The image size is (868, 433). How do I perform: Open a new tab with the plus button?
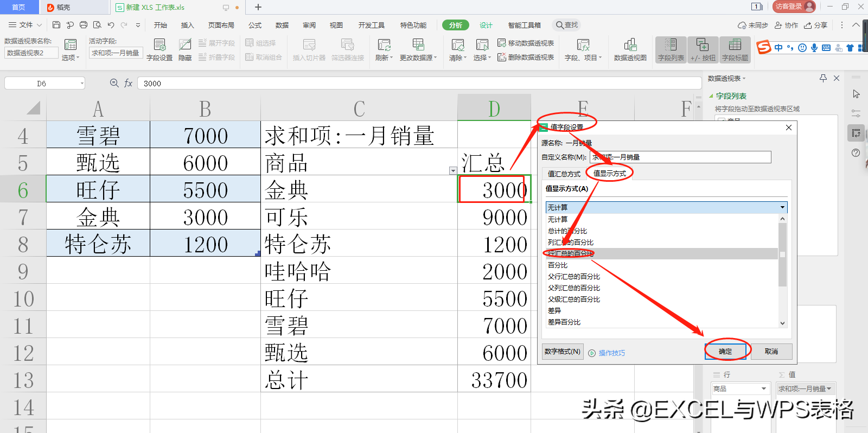(258, 7)
